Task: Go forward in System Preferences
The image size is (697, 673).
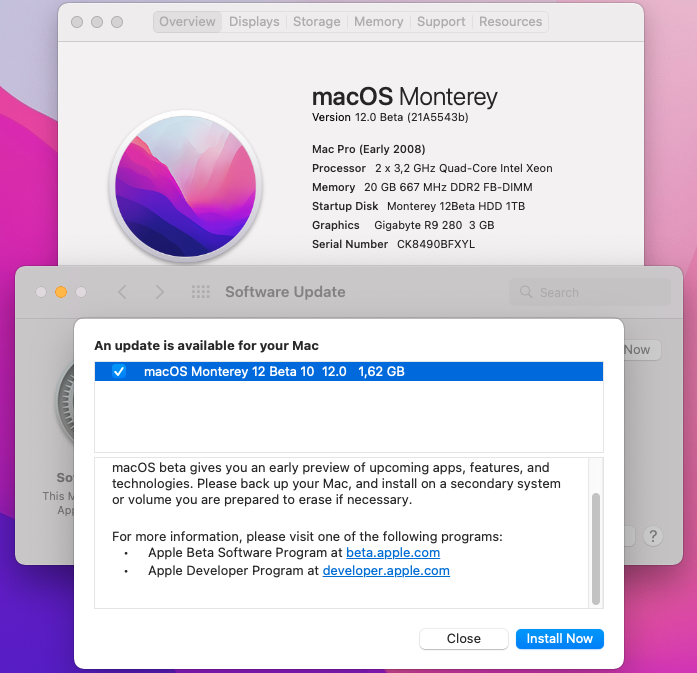Action: click(159, 292)
